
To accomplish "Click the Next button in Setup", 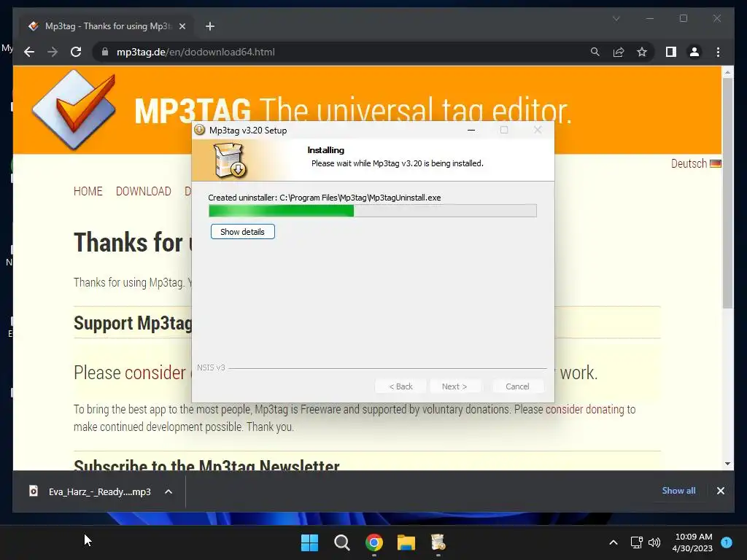I will click(454, 386).
